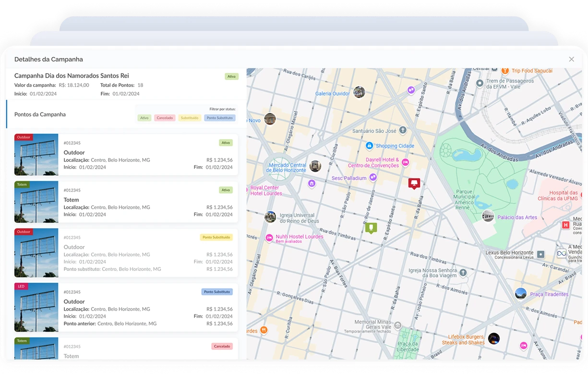The height and width of the screenshot is (374, 588).
Task: Select Pontos da Campanha section header
Action: 40,114
